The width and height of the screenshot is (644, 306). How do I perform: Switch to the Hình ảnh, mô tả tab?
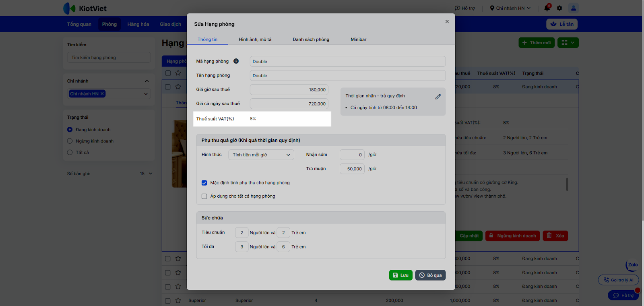pyautogui.click(x=255, y=39)
